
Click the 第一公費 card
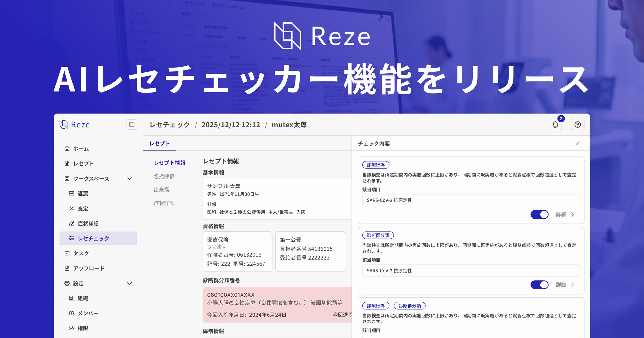310,252
